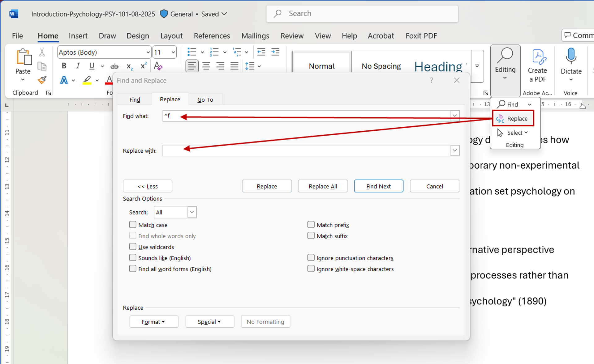Select the Format Painter brush

point(42,80)
